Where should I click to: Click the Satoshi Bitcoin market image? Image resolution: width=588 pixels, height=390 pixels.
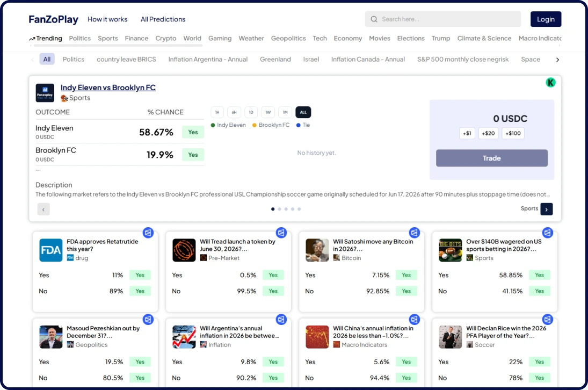point(317,250)
